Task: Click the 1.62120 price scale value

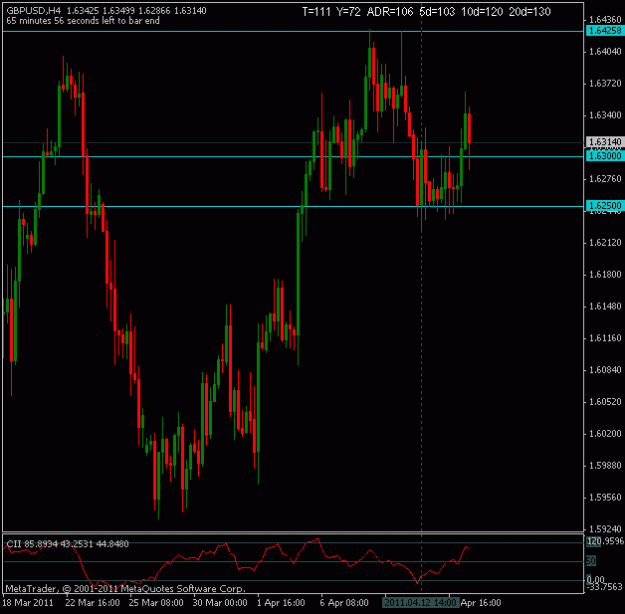Action: click(x=605, y=242)
